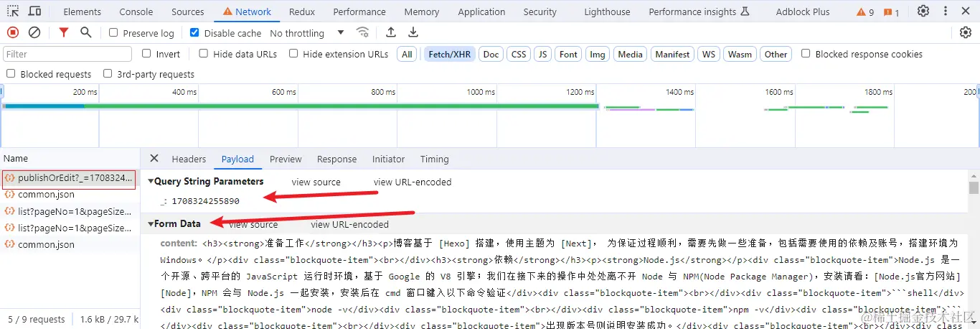Open the Redux tab
This screenshot has height=329, width=980.
point(302,11)
